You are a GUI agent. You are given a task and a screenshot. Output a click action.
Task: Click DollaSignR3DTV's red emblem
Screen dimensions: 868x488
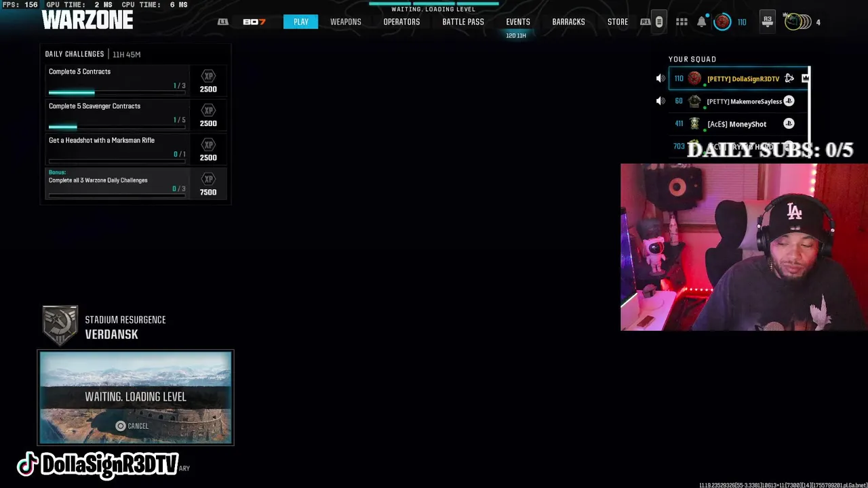click(x=694, y=79)
